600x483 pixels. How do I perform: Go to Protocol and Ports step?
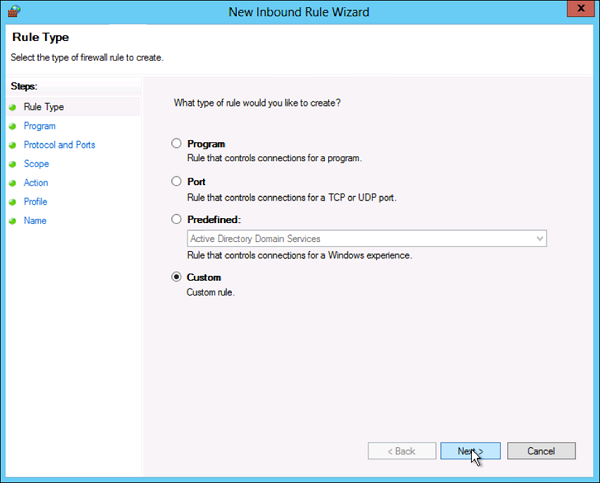(59, 145)
